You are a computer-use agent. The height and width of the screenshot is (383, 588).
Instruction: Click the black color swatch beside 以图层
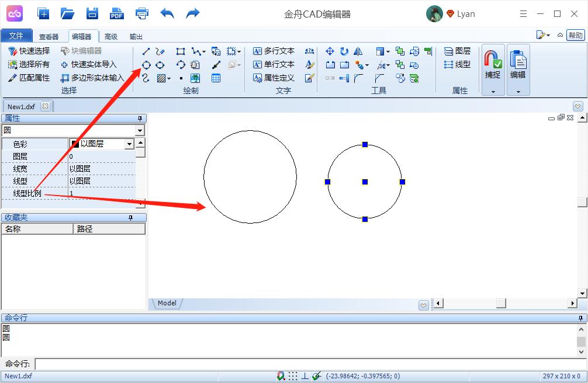coord(76,143)
